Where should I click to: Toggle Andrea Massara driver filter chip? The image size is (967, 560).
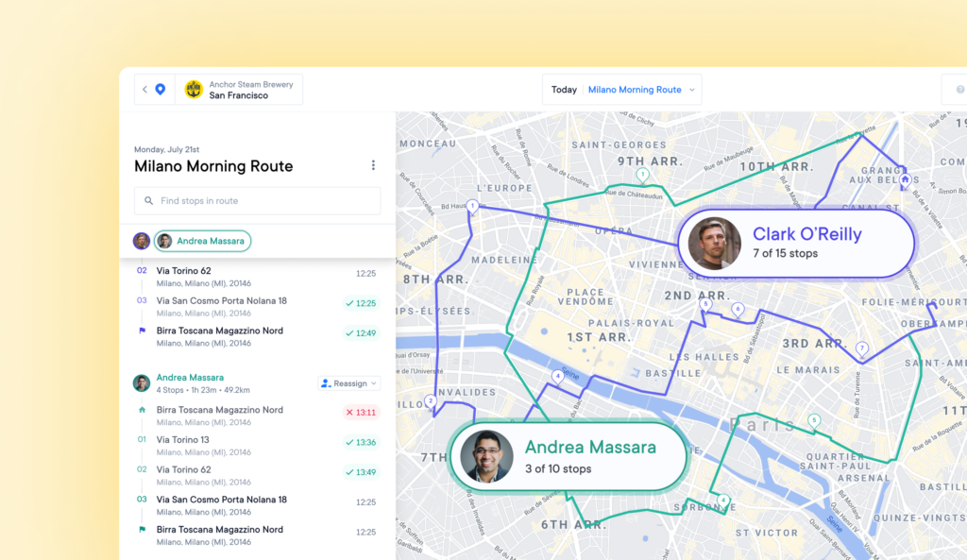(x=202, y=241)
